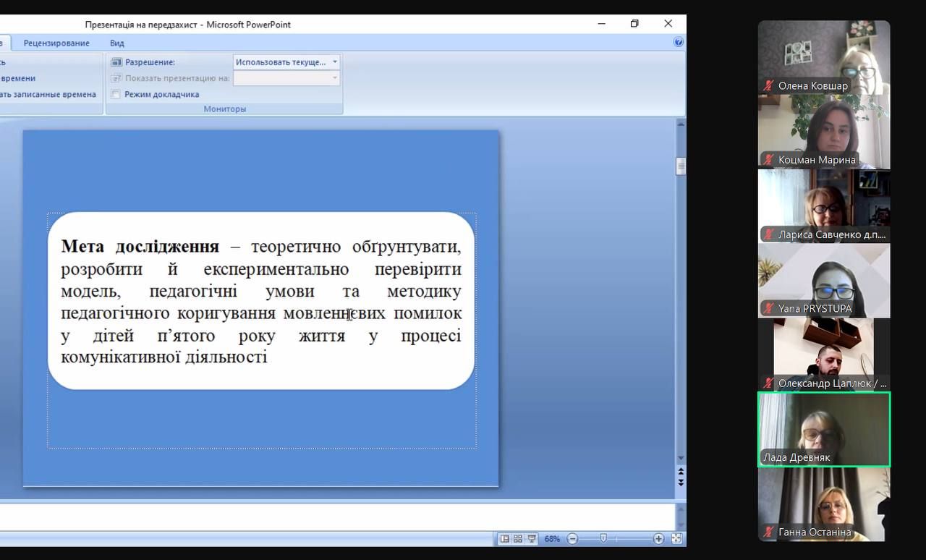Image resolution: width=926 pixels, height=560 pixels.
Task: Open Slide Sorter view from status bar
Action: 518,539
